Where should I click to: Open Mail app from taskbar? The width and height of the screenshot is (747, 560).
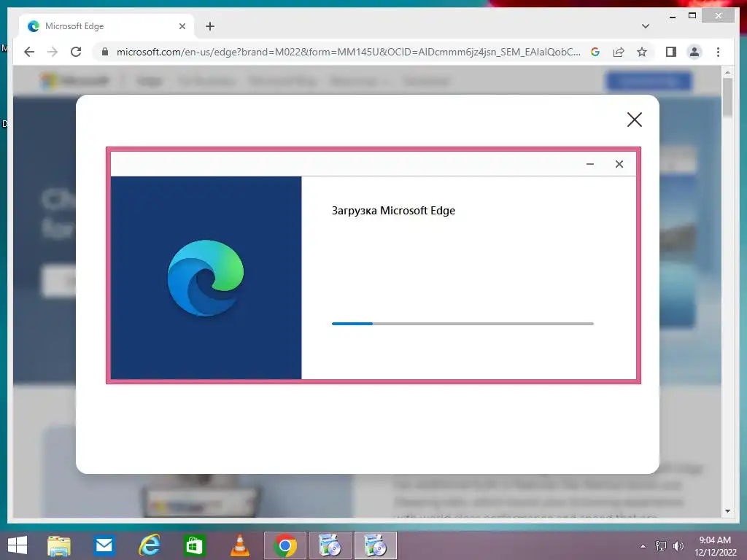click(104, 545)
